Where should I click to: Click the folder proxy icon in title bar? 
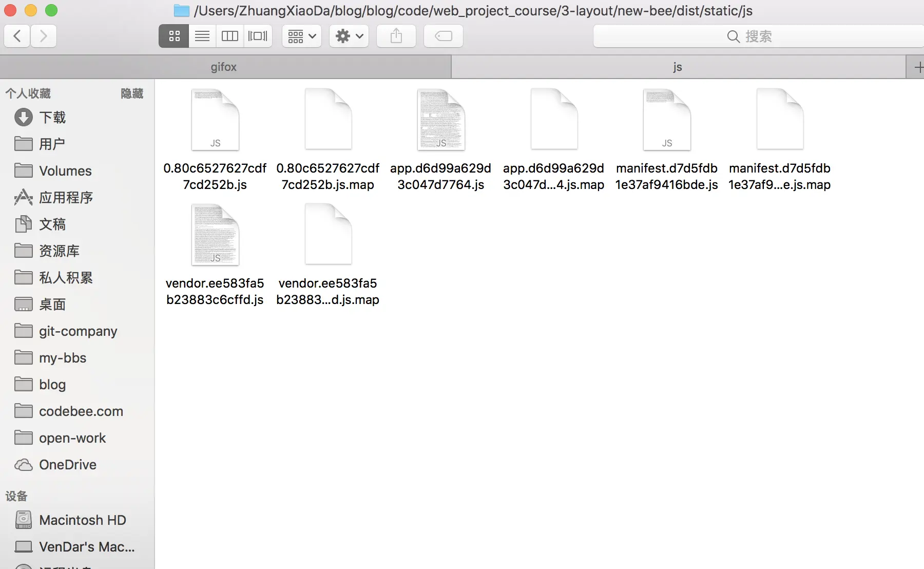point(182,10)
